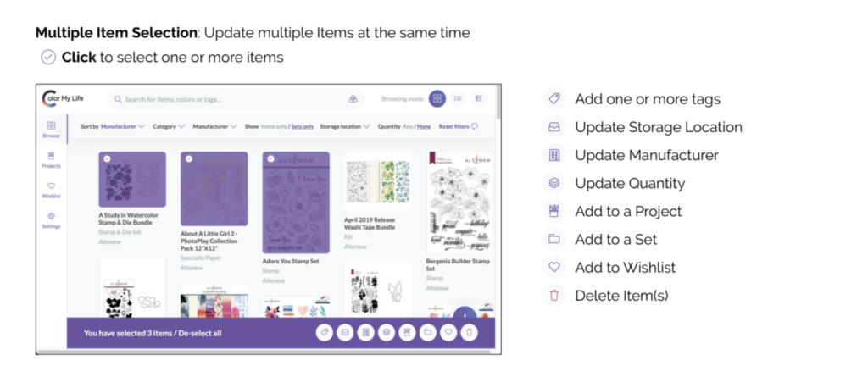868x377 pixels.
Task: Click the delete trash icon in purple bar
Action: (469, 333)
